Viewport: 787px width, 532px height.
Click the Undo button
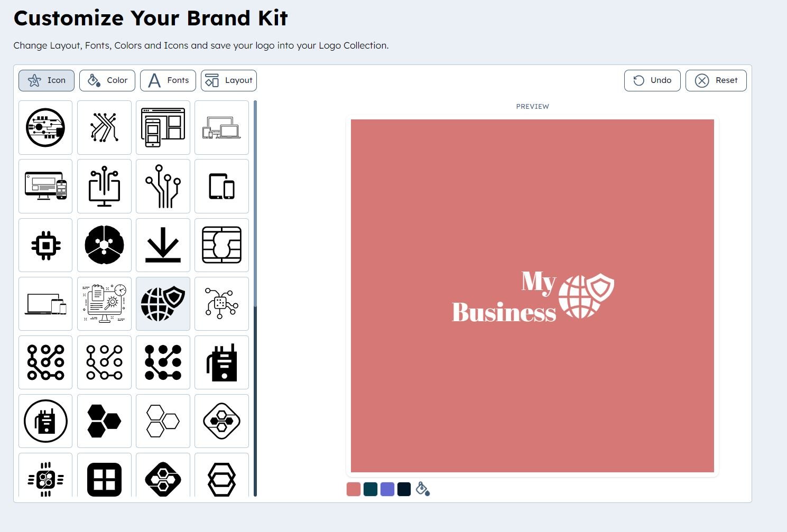point(652,80)
